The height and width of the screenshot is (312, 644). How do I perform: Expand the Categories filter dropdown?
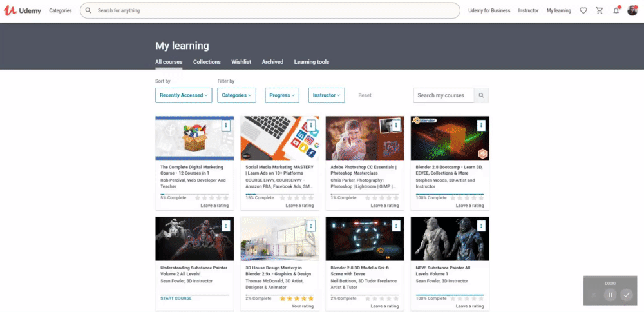(x=236, y=95)
